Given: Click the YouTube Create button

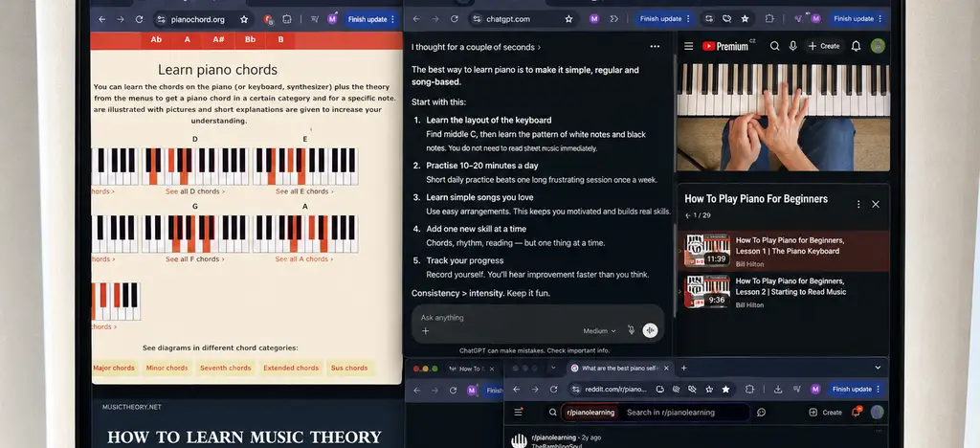Looking at the screenshot, I should [x=824, y=46].
